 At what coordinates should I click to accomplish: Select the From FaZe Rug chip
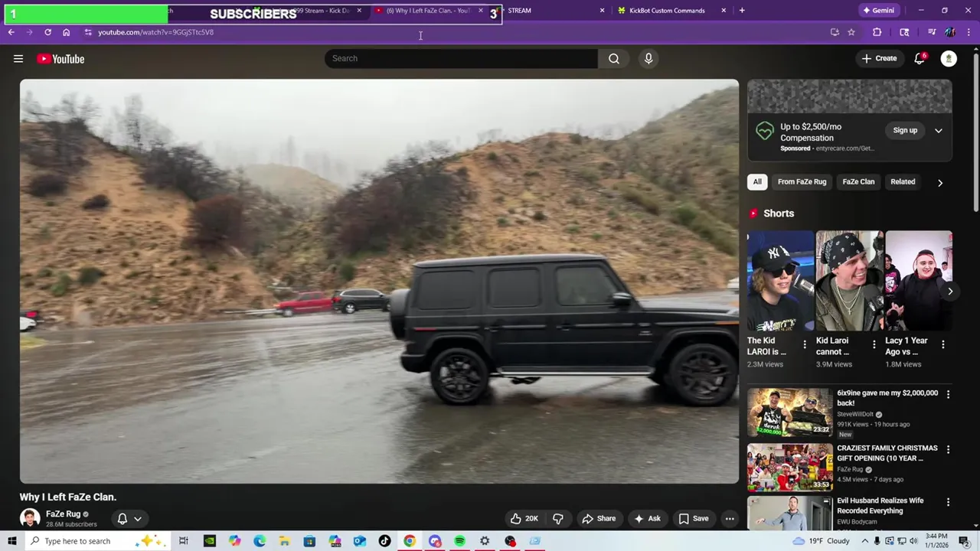coord(802,182)
